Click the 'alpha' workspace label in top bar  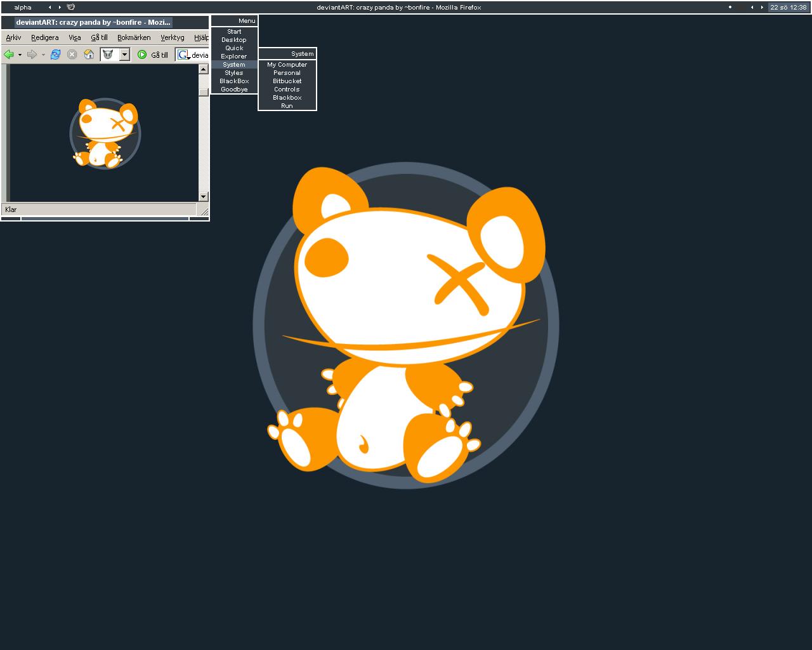[23, 8]
